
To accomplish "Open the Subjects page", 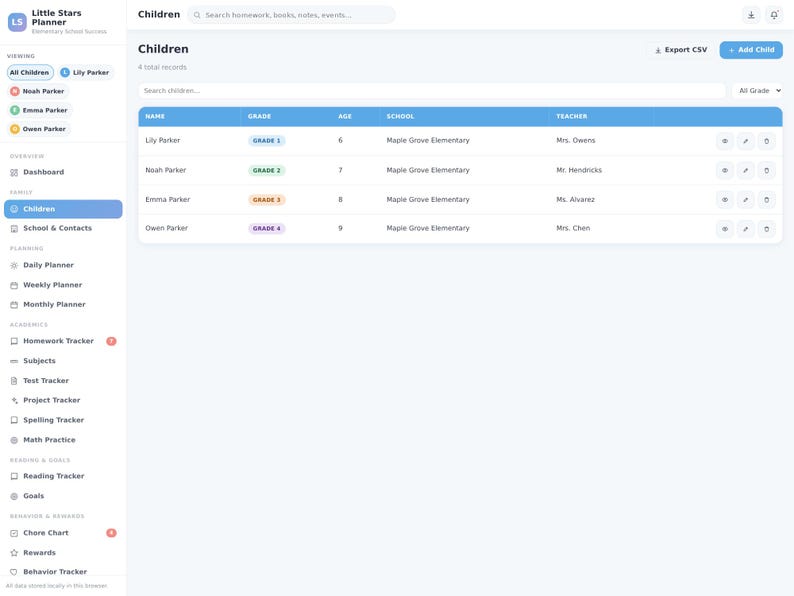I will coord(63,361).
